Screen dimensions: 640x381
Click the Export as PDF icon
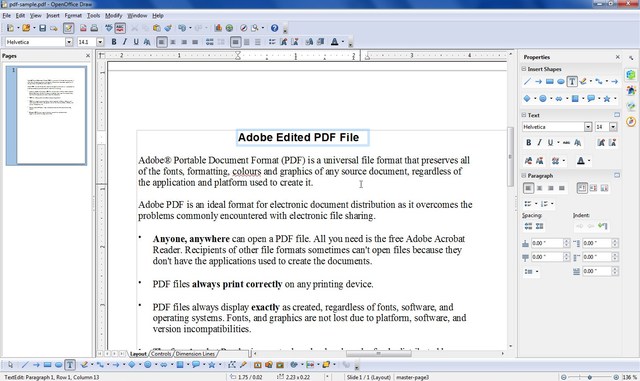pos(83,28)
